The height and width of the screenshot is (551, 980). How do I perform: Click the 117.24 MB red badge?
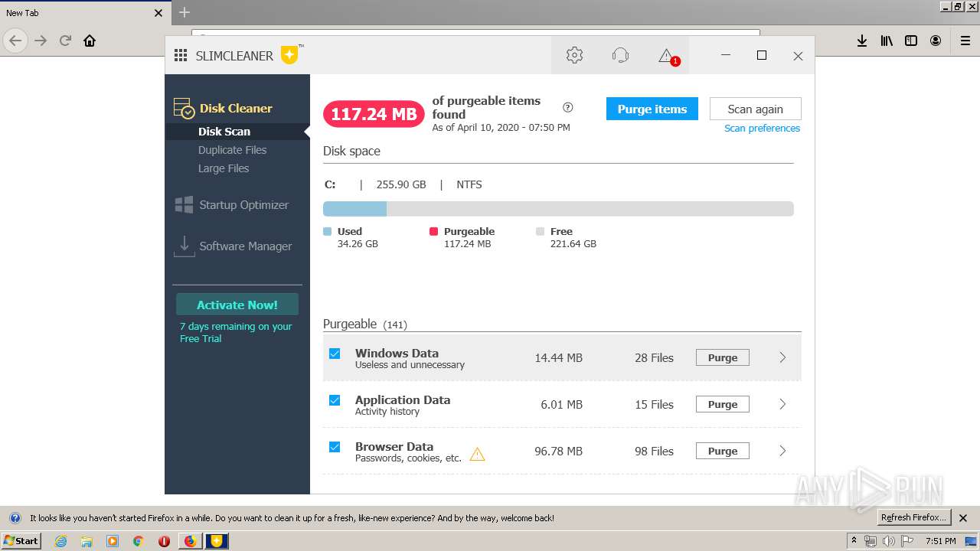(x=374, y=114)
